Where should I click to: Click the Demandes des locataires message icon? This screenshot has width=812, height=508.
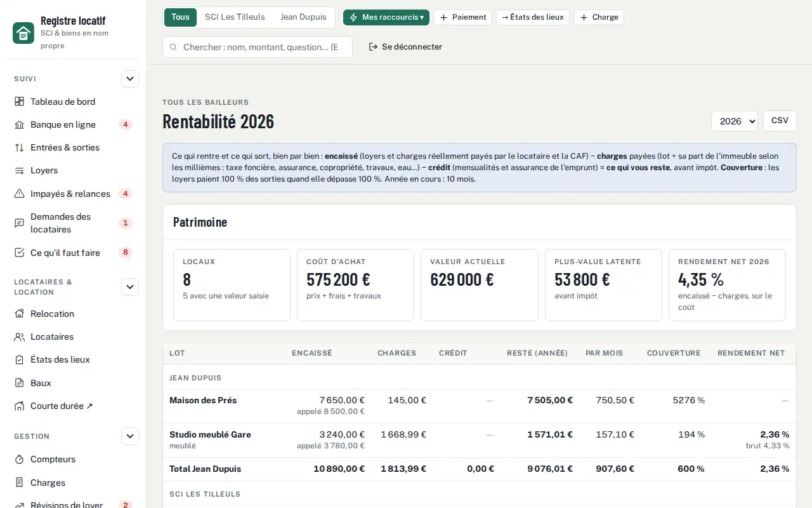pos(19,223)
